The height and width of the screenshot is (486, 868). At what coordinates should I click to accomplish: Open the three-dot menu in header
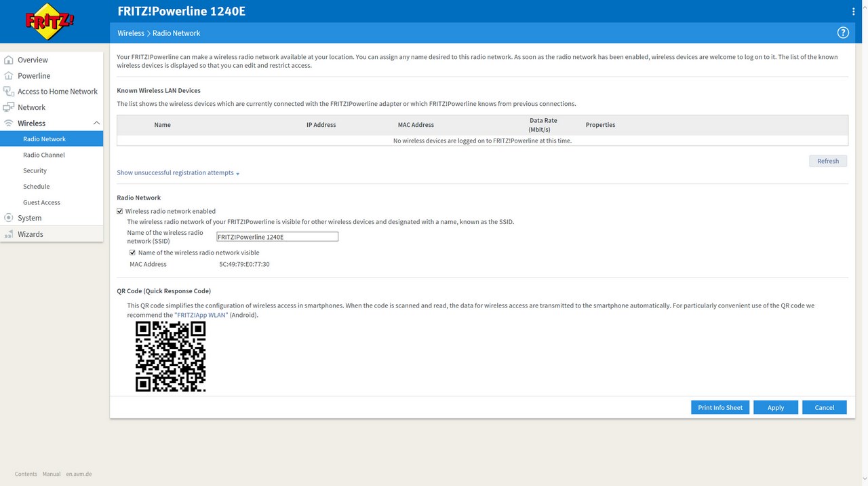click(x=854, y=12)
